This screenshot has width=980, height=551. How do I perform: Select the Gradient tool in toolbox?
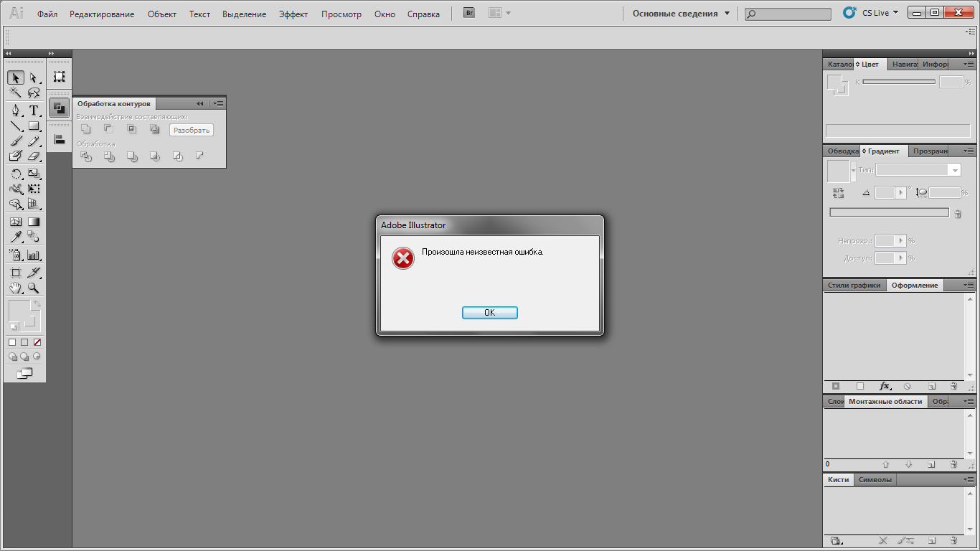pyautogui.click(x=34, y=222)
